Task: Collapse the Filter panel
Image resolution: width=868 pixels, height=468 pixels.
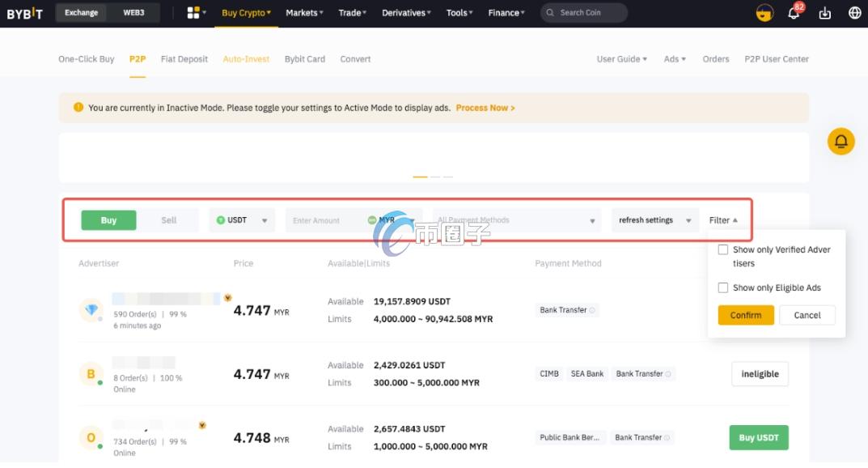Action: tap(723, 220)
